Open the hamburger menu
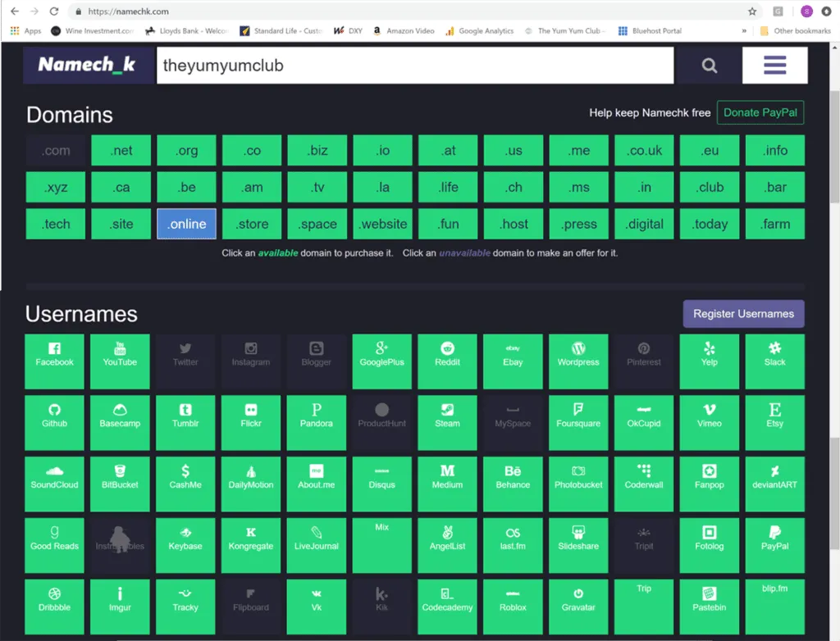The width and height of the screenshot is (840, 641). (x=774, y=66)
